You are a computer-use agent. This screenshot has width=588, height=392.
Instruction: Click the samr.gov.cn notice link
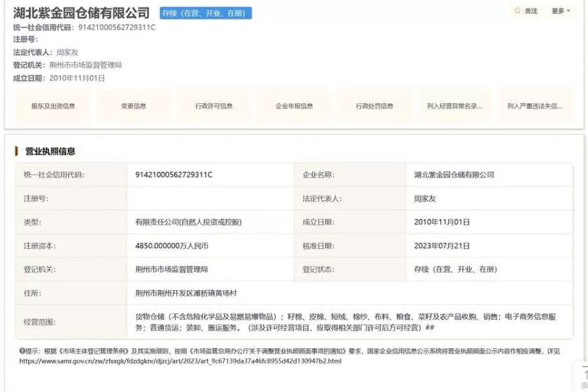(x=180, y=361)
